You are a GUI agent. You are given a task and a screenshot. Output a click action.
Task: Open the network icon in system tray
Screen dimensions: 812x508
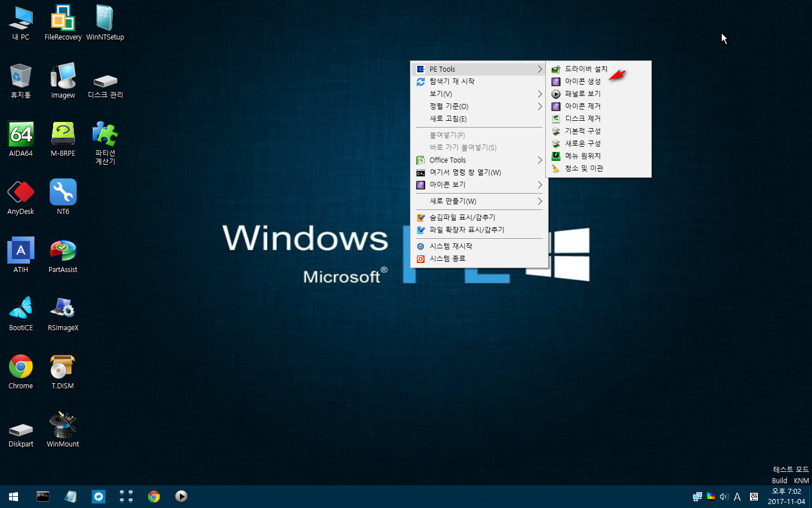pyautogui.click(x=698, y=497)
